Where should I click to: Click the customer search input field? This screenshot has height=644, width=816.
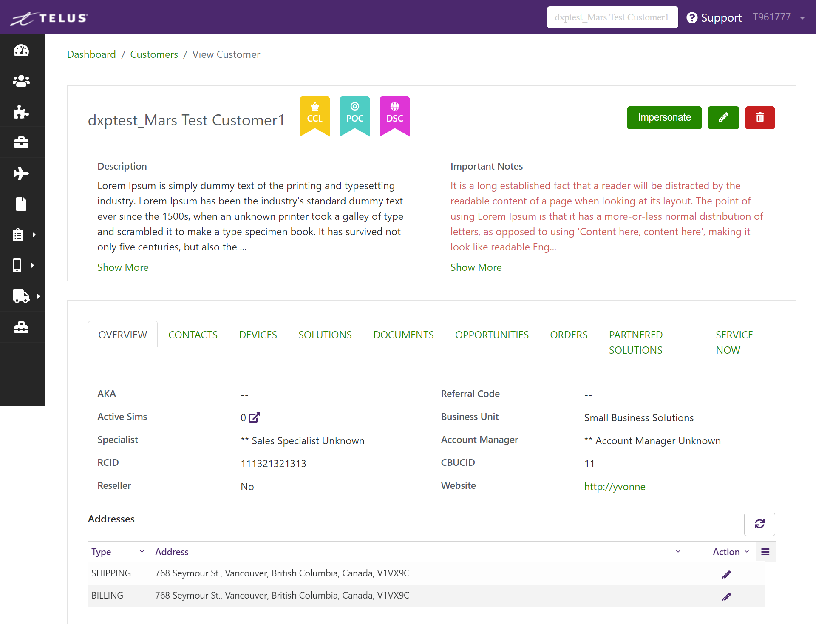(x=612, y=17)
